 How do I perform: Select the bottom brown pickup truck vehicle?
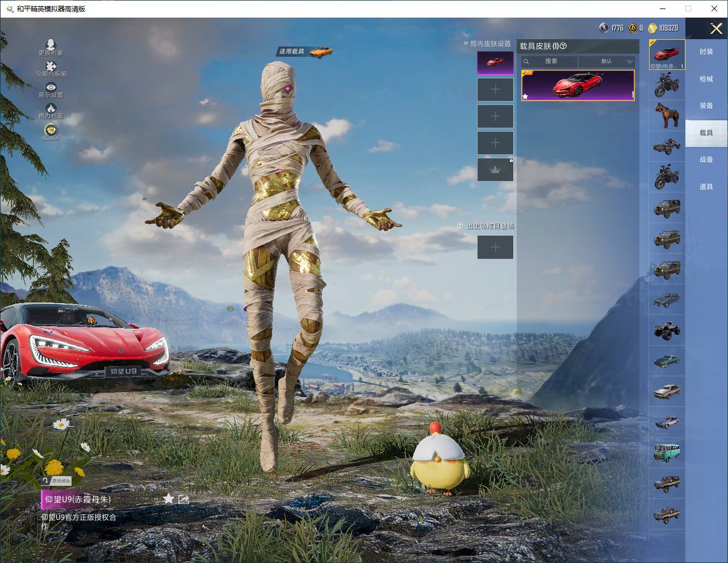pyautogui.click(x=667, y=514)
